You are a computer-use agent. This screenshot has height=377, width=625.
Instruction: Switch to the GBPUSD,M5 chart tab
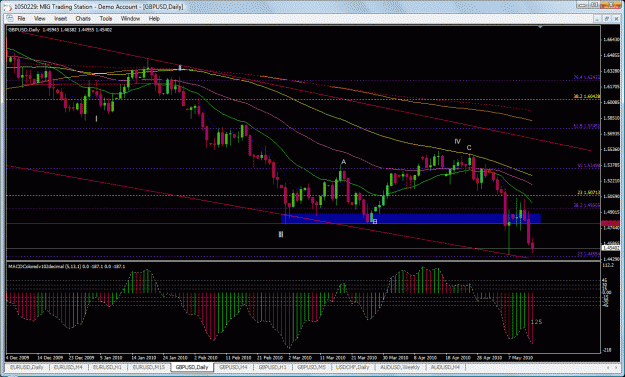[x=312, y=367]
